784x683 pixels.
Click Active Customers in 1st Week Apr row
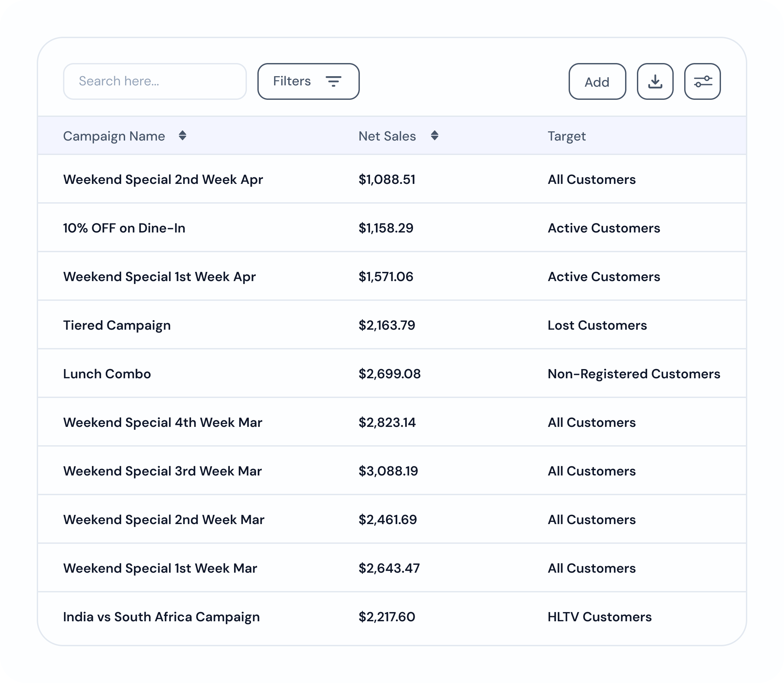point(604,277)
